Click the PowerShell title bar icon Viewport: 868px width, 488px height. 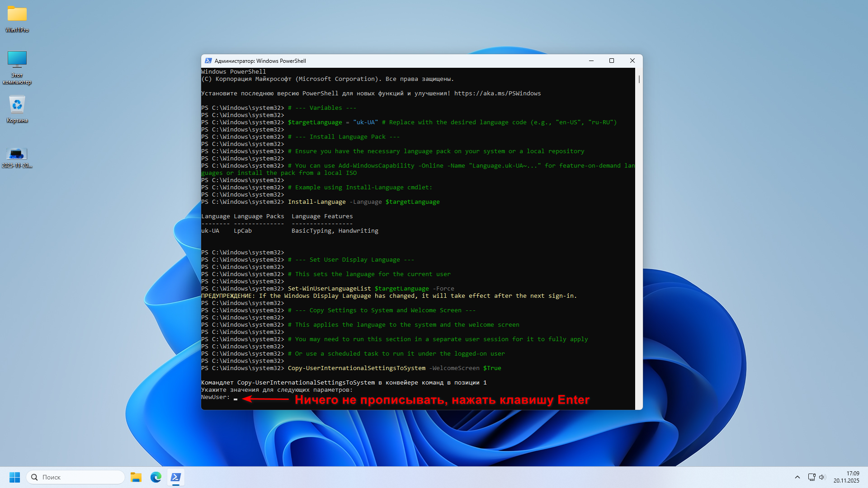coord(208,61)
